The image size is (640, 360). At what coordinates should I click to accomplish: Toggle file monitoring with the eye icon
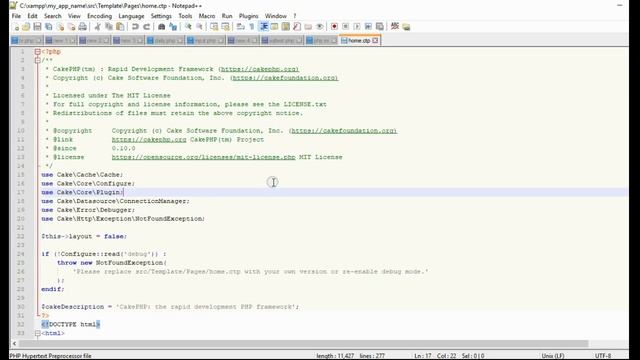point(320,27)
